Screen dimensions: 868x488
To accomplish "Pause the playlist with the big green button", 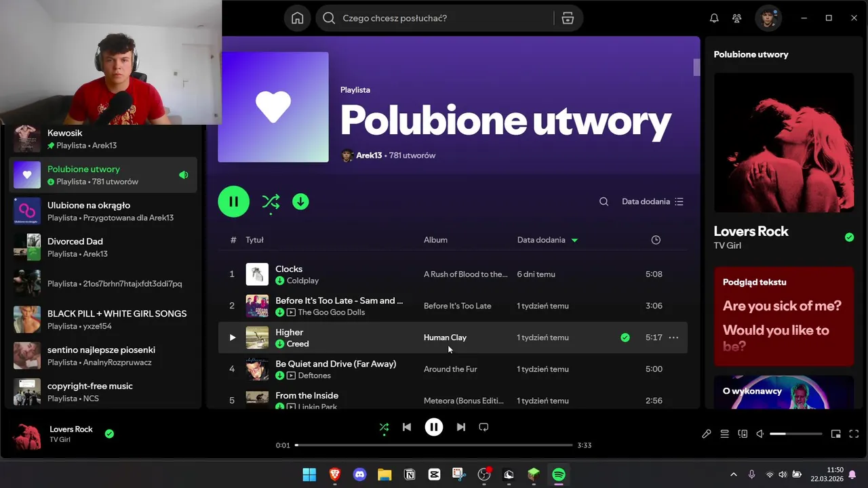I will point(233,201).
